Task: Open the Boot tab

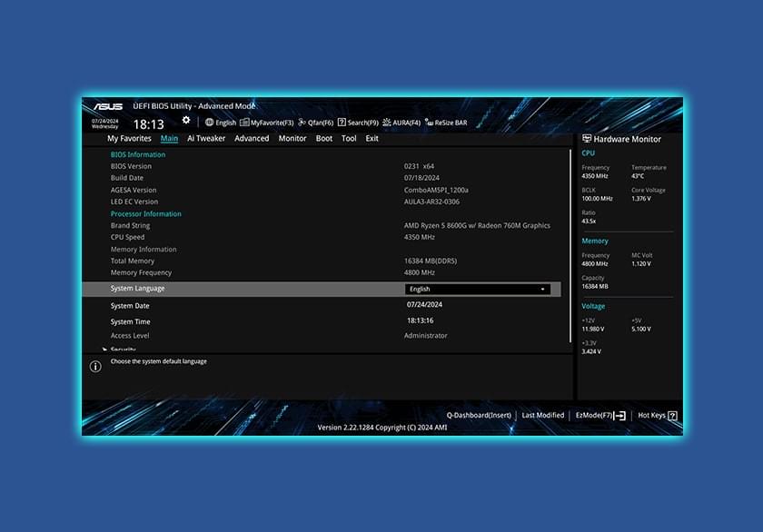Action: click(323, 138)
